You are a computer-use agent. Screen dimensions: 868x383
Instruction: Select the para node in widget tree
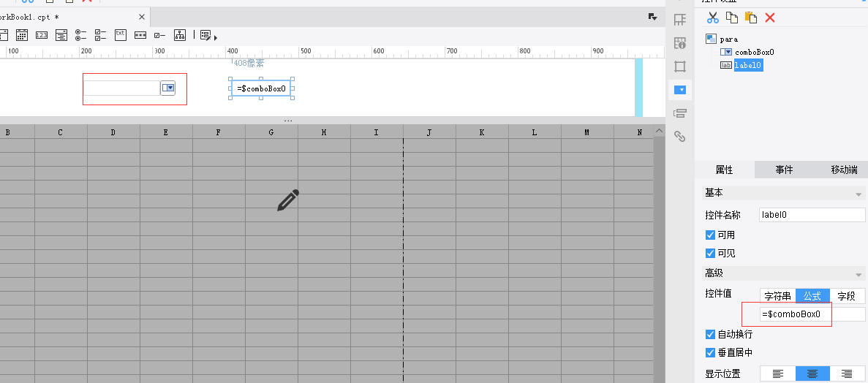click(728, 39)
